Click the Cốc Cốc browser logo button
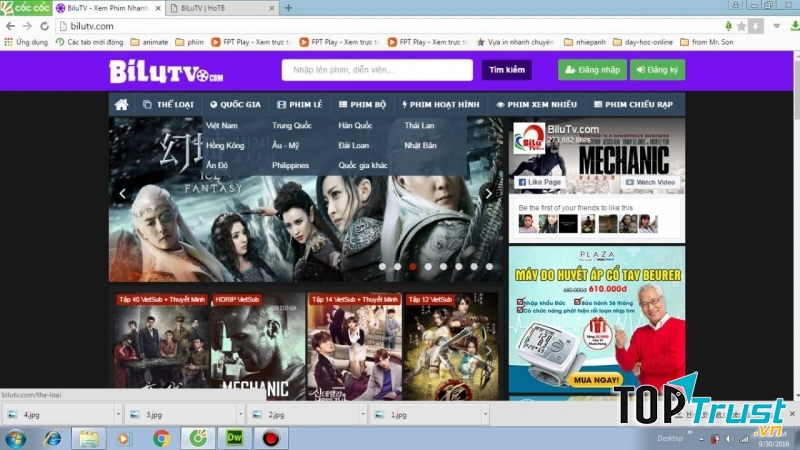Image resolution: width=800 pixels, height=450 pixels. 26,8
